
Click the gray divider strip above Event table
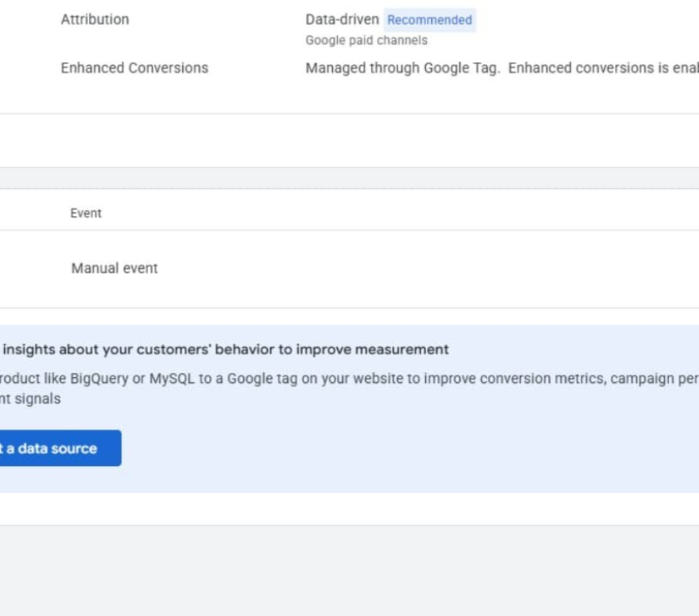pos(349,177)
